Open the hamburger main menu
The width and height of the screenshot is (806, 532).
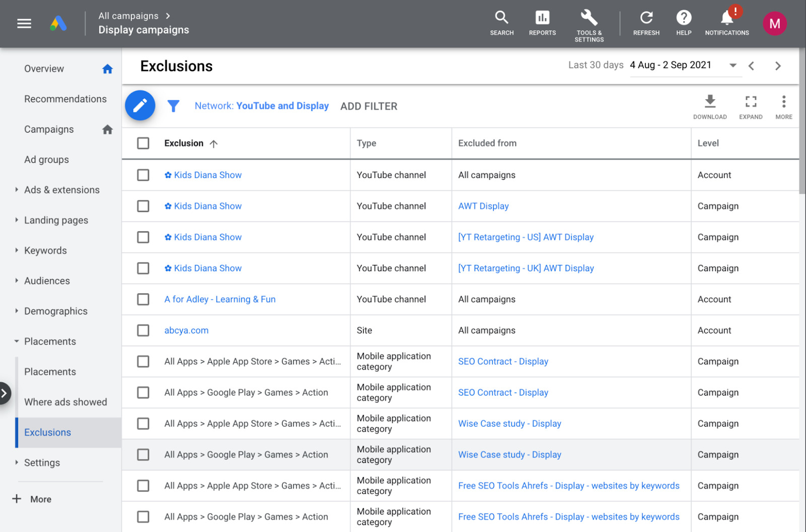pos(24,24)
